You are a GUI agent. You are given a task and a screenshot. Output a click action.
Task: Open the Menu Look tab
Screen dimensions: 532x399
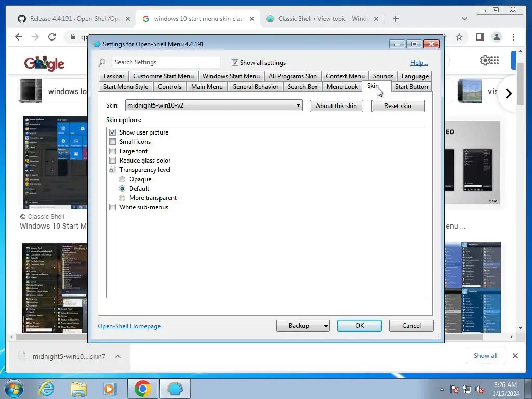(x=342, y=87)
